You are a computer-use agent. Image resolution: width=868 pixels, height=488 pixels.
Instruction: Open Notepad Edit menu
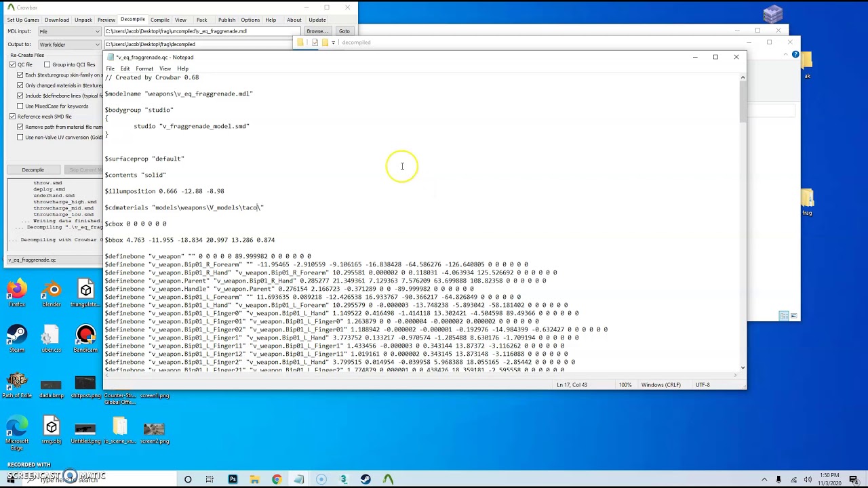pyautogui.click(x=125, y=68)
